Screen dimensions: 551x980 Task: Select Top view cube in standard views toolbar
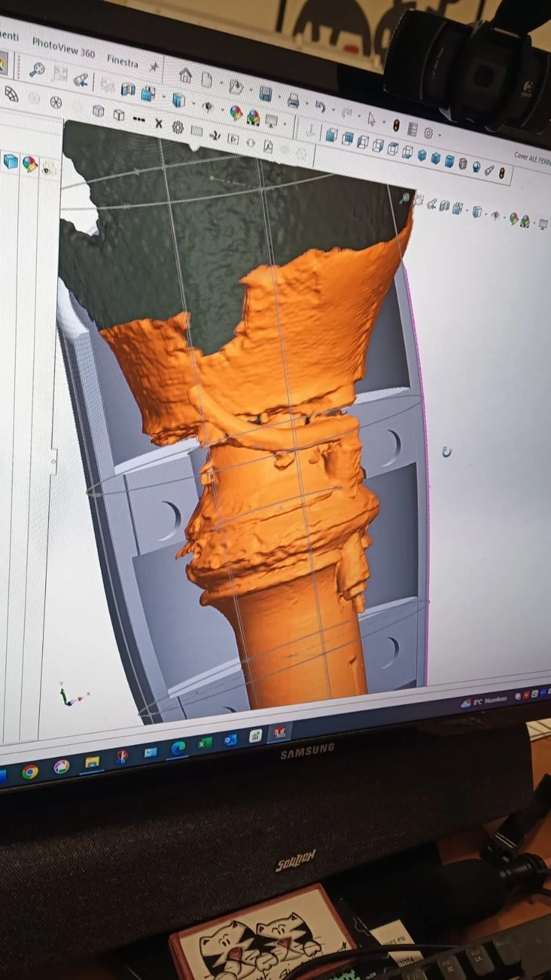(393, 149)
